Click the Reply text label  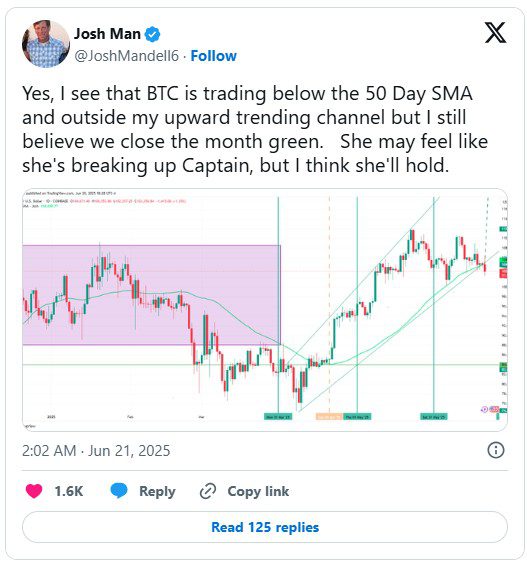[157, 491]
